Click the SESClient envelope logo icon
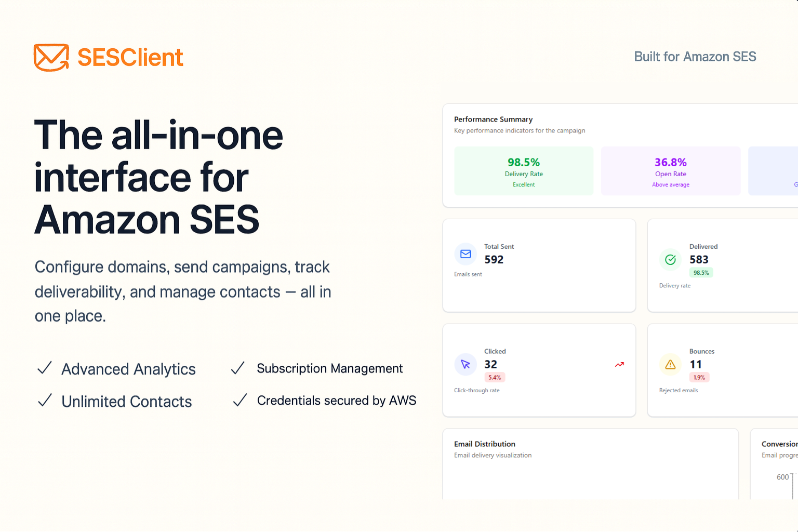 51,57
